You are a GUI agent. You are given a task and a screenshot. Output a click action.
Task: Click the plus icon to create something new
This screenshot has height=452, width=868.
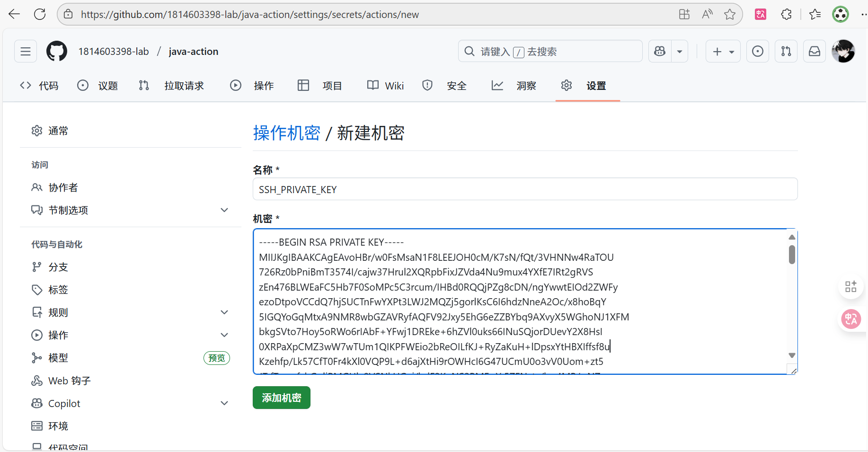717,51
